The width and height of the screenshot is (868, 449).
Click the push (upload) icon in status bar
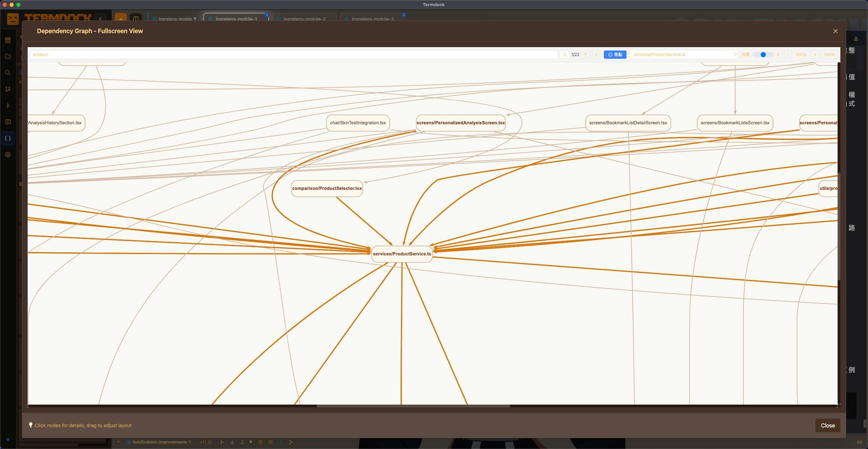click(x=243, y=442)
